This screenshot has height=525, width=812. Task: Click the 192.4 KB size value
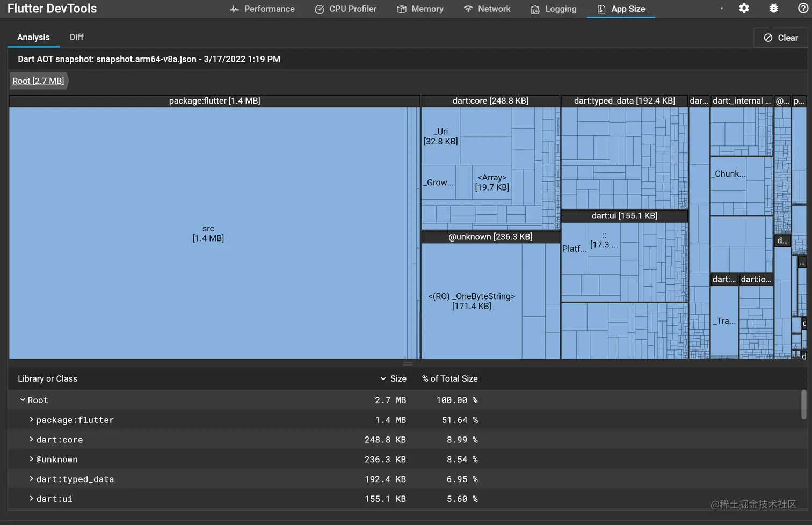[x=385, y=479]
